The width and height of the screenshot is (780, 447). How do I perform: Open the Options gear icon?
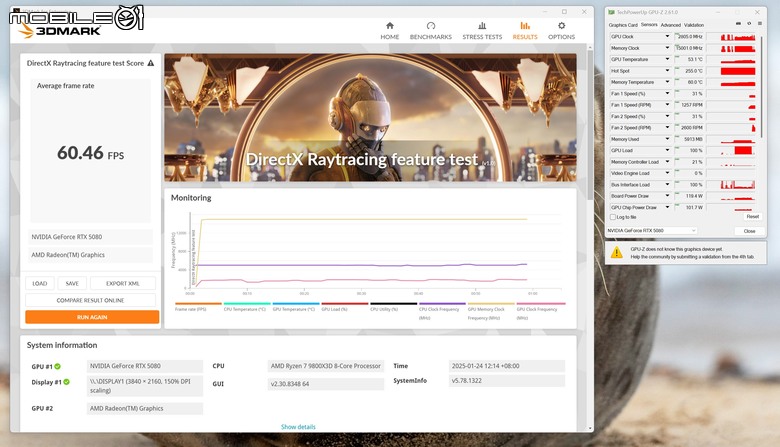click(x=562, y=26)
